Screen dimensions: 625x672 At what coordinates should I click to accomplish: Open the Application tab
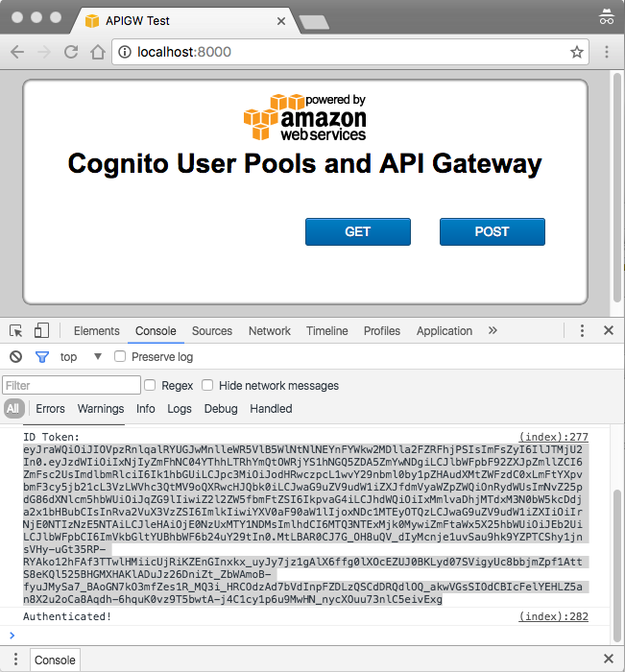coord(445,331)
